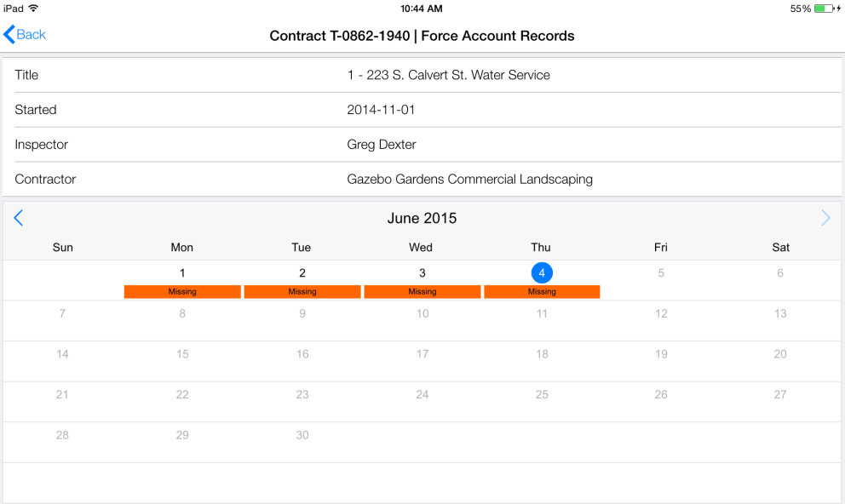The image size is (845, 504).
Task: Open Missing record for Monday June 1
Action: point(182,291)
